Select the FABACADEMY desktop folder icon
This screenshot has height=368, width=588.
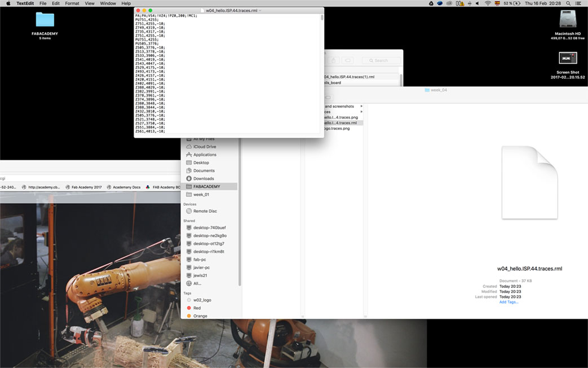[45, 20]
